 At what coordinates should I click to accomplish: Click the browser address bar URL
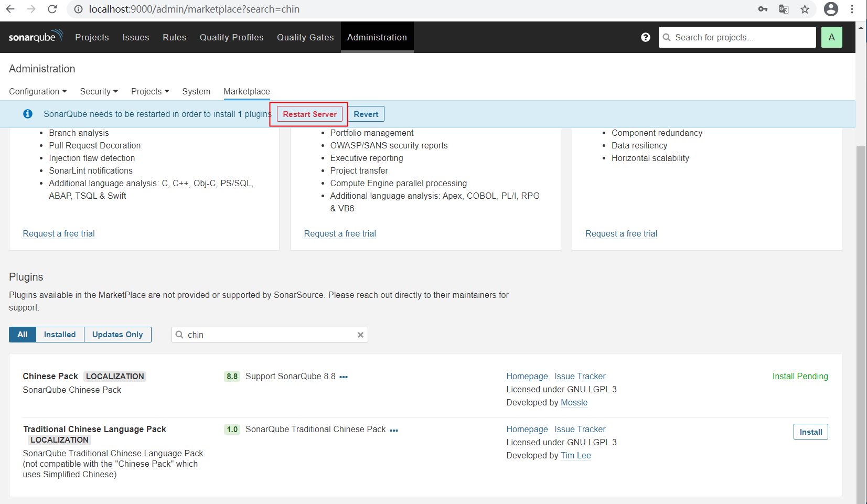(x=194, y=9)
